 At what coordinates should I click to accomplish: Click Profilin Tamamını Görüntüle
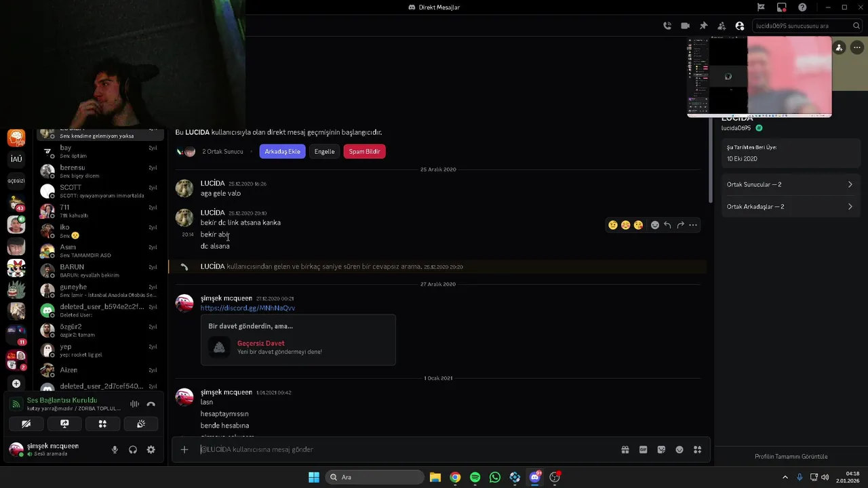coord(791,457)
